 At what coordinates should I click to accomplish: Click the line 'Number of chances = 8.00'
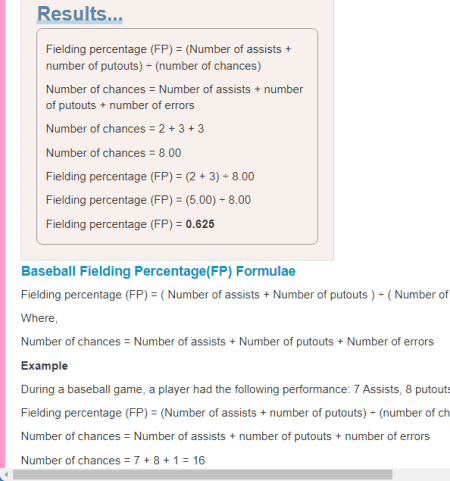(113, 153)
